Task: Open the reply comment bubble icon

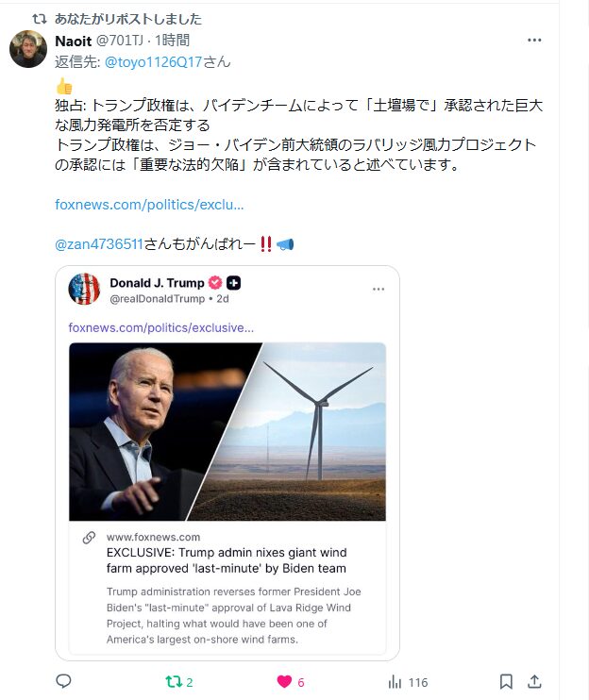Action: (63, 681)
